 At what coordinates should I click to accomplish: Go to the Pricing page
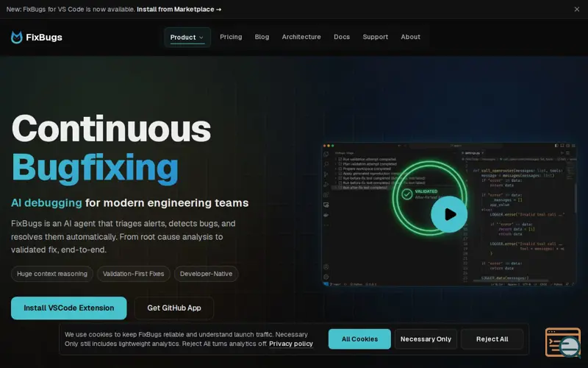(x=231, y=37)
